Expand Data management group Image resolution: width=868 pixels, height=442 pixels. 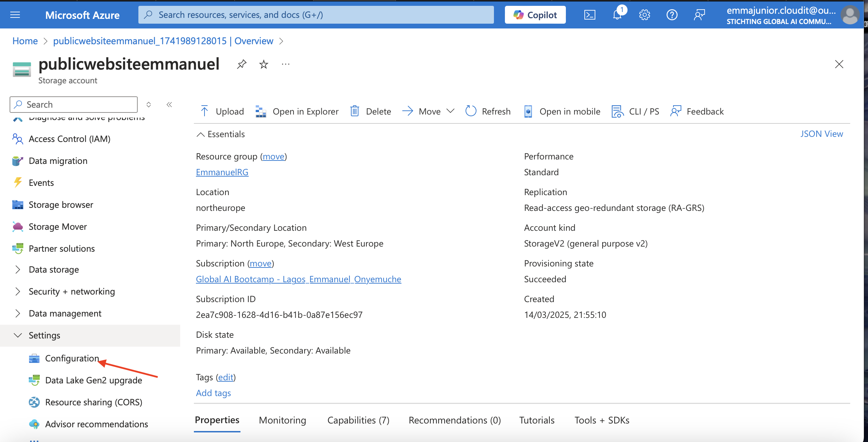coord(65,313)
